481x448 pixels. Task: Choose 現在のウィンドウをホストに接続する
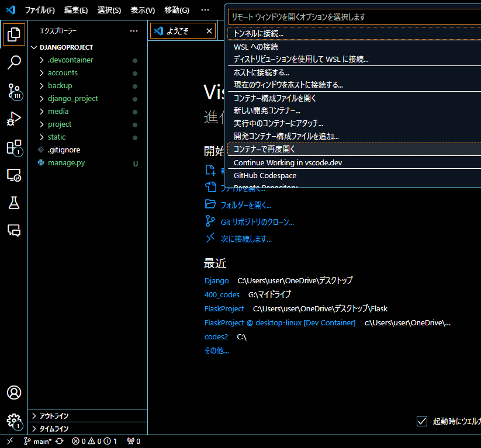pos(354,85)
